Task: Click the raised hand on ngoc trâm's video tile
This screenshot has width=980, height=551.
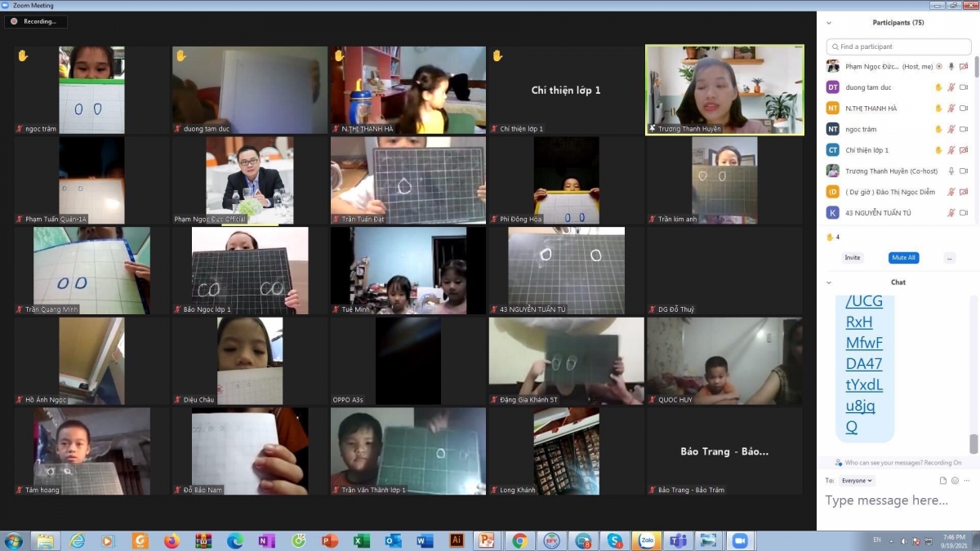Action: [23, 56]
